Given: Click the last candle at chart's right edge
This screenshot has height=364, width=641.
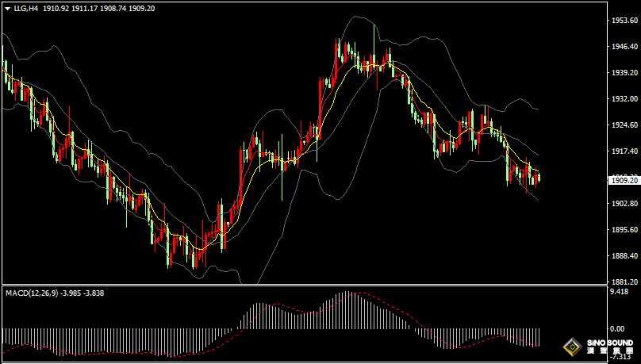Looking at the screenshot, I should pos(539,177).
